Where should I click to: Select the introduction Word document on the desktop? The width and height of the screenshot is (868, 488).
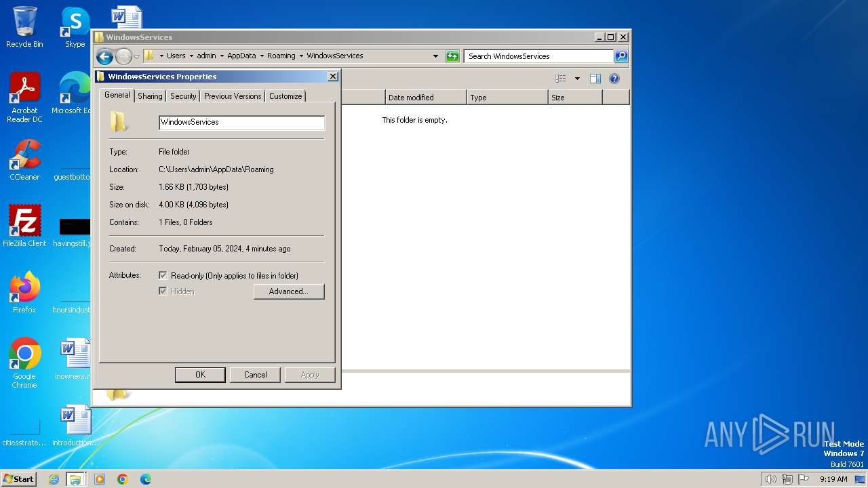click(75, 426)
